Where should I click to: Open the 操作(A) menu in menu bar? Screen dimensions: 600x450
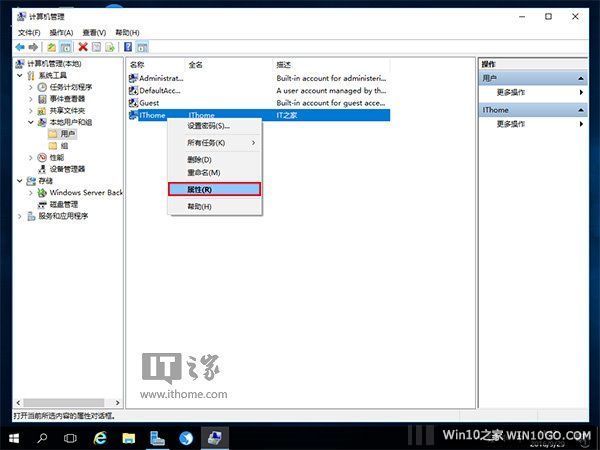(x=61, y=32)
